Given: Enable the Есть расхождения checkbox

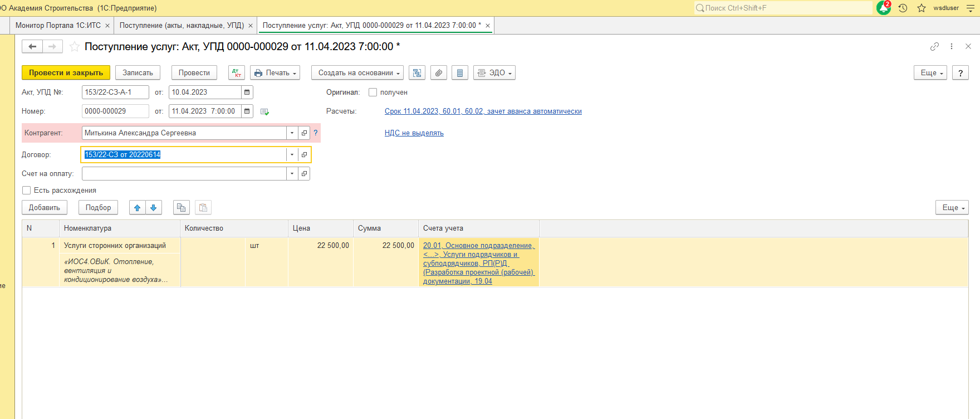Looking at the screenshot, I should pyautogui.click(x=27, y=191).
